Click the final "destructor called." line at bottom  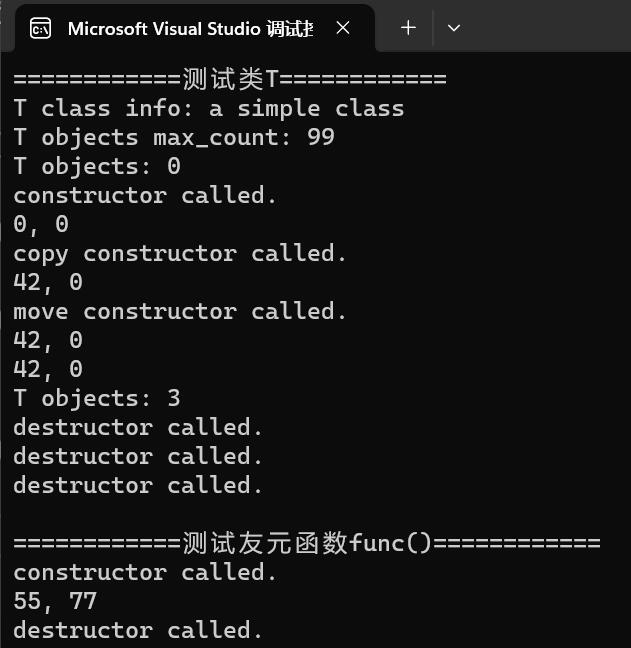point(138,630)
